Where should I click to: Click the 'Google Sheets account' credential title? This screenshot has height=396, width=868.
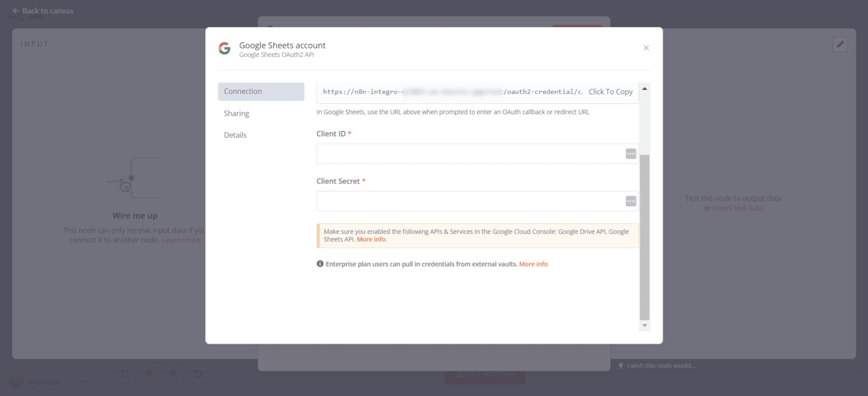[x=282, y=45]
